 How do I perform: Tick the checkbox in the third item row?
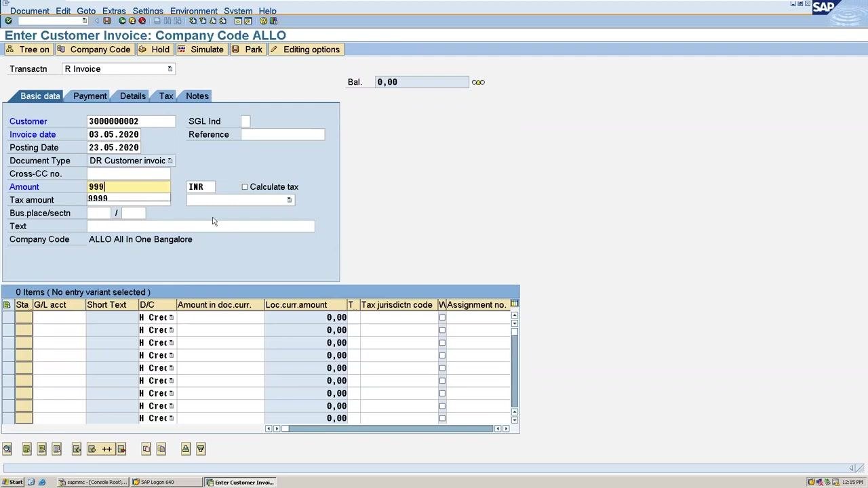(442, 343)
